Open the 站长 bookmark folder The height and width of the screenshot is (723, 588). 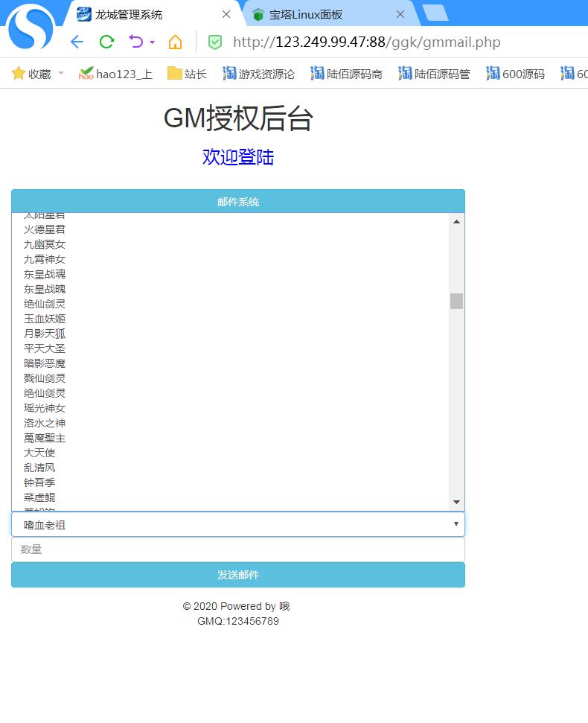(187, 74)
